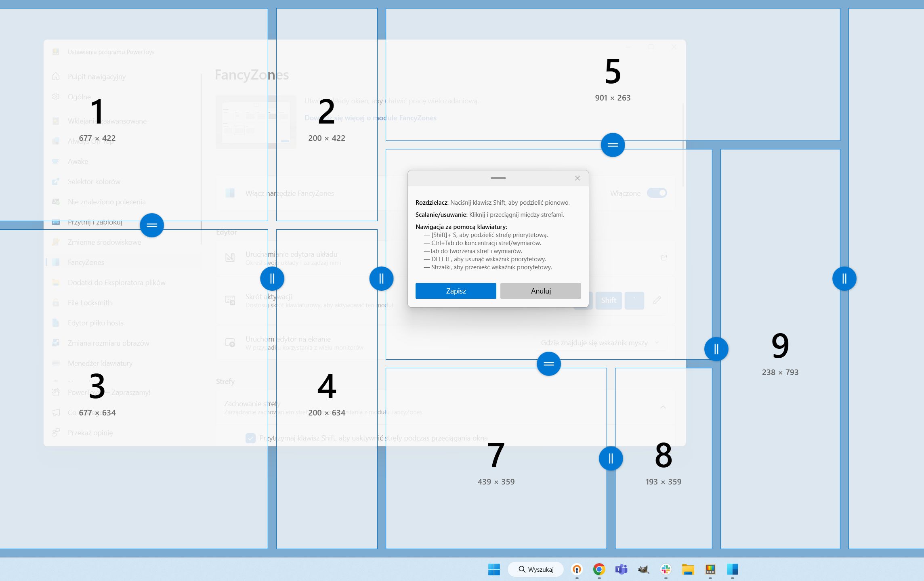This screenshot has width=924, height=581.
Task: Click the vertical splitter handle on the far right edge
Action: [844, 279]
